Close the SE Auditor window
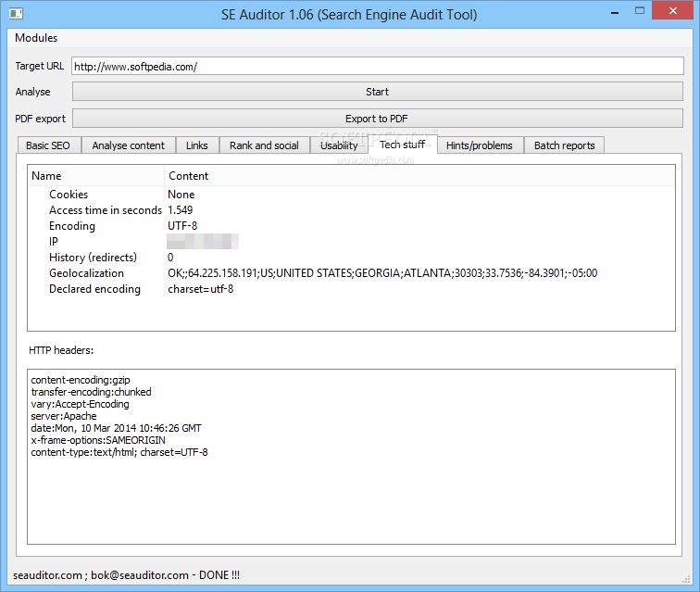Screen dimensions: 700x592 (x=673, y=11)
